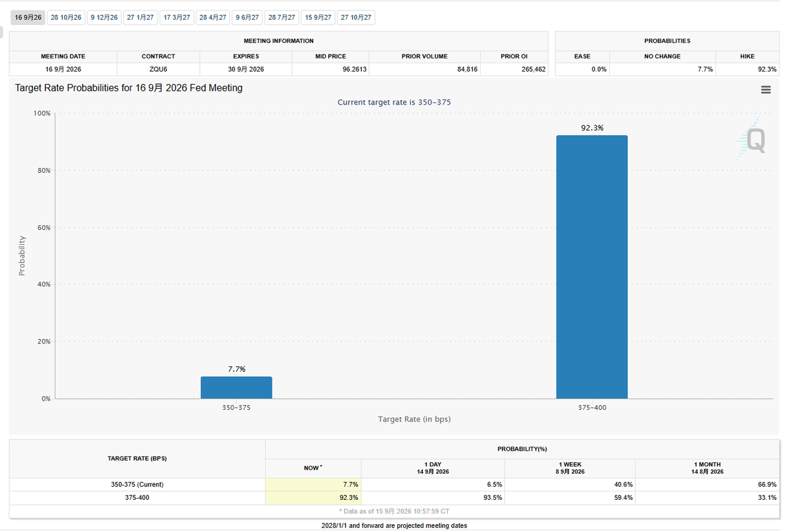The image size is (788, 532).
Task: View the 28 7月27 meeting tab
Action: click(282, 17)
